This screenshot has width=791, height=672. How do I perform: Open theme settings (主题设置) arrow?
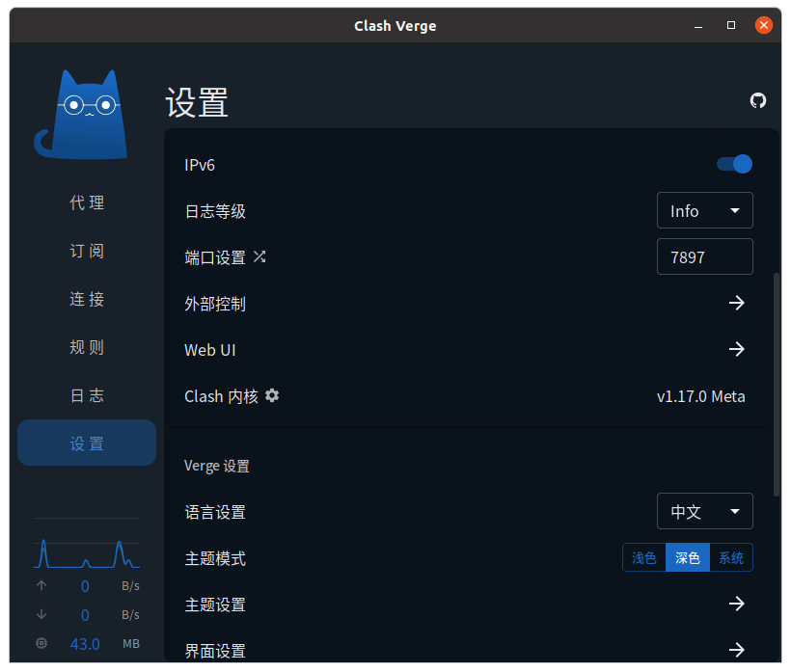736,604
